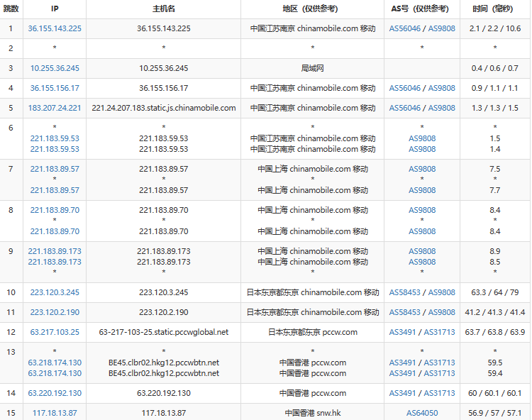Open the 63.217.103.25 IP link
Image resolution: width=532 pixels, height=420 pixels.
(x=55, y=332)
